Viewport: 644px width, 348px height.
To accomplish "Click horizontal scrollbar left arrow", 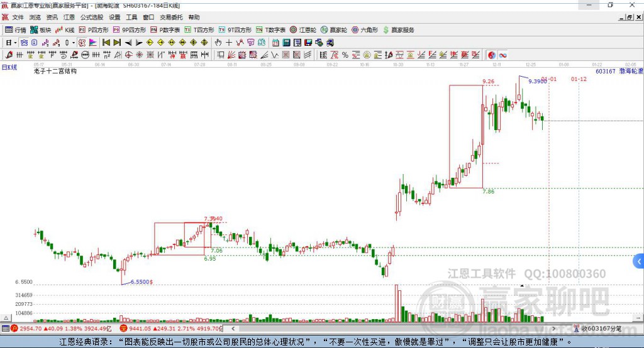I will coord(233,329).
